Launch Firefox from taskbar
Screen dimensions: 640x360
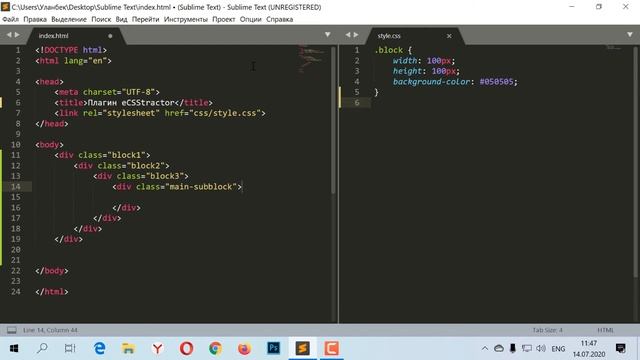click(244, 348)
